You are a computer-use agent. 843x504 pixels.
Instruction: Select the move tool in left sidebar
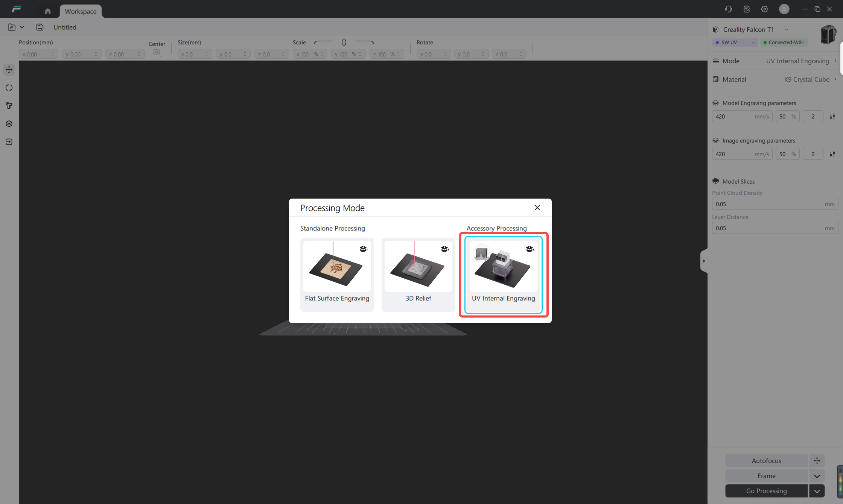coord(9,70)
